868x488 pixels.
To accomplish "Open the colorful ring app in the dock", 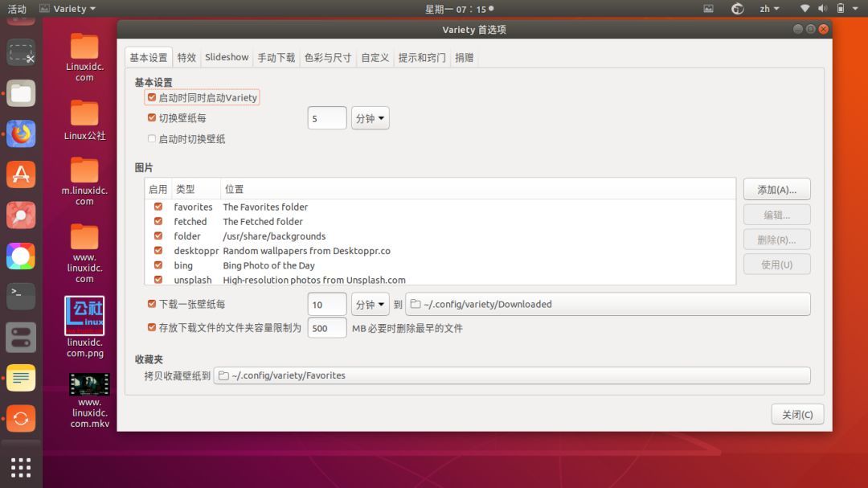I will 21,256.
